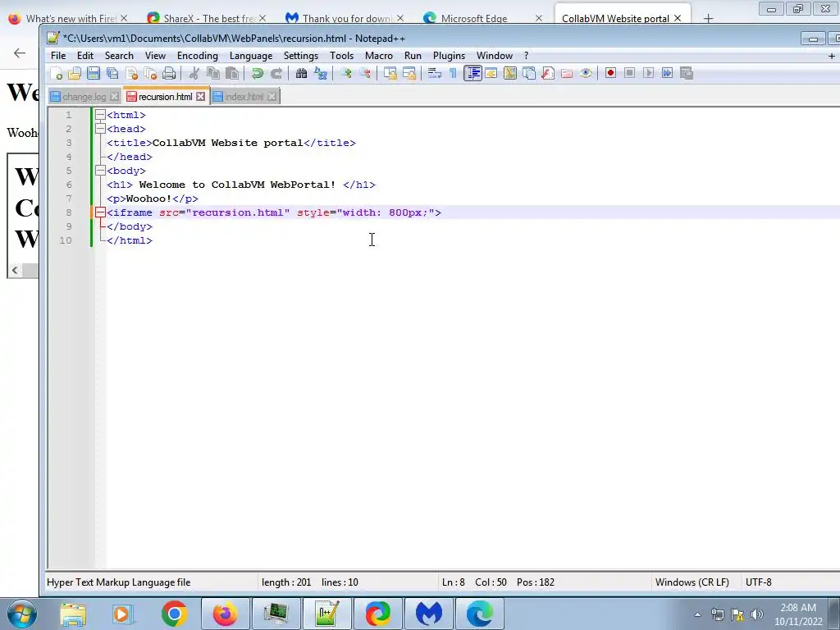Close the recursion.html tab
840x630 pixels.
[200, 97]
